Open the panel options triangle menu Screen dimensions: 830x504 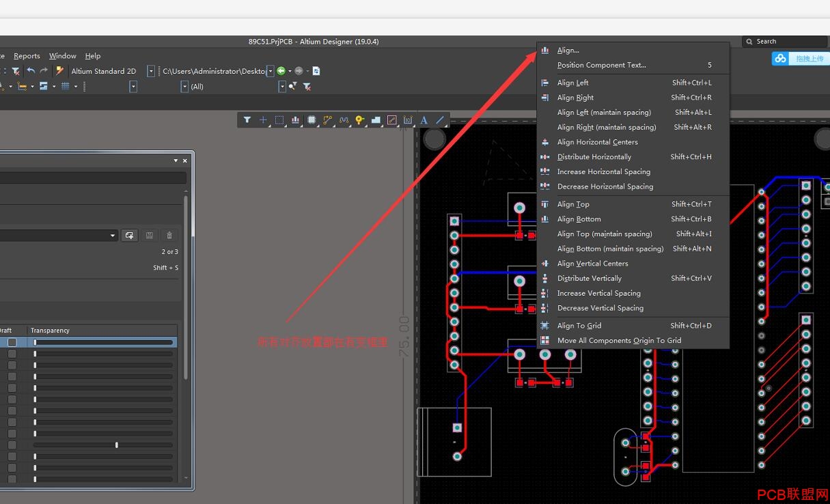coord(176,161)
